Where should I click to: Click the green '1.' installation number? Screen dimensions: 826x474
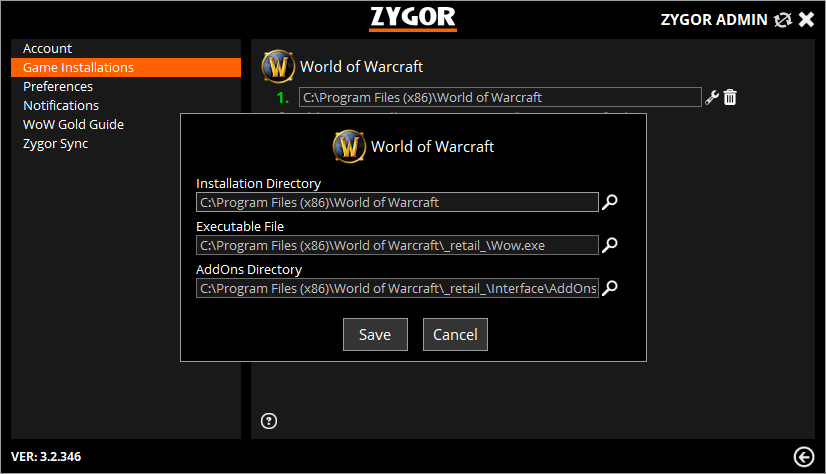click(283, 97)
